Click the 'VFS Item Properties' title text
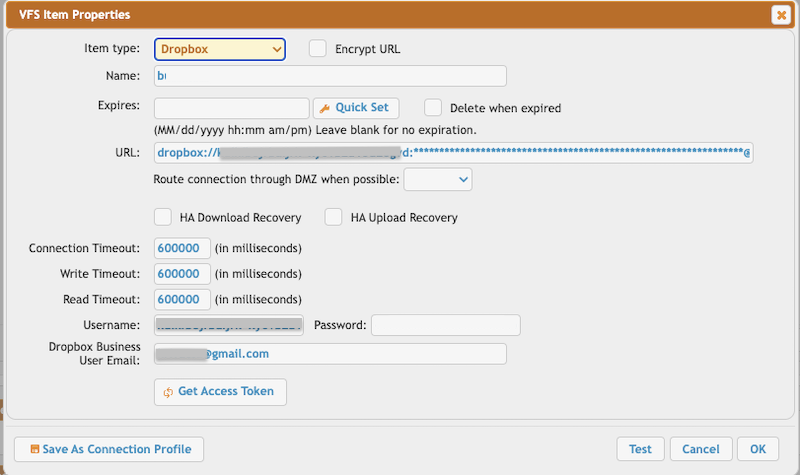This screenshot has height=475, width=800. click(x=74, y=15)
